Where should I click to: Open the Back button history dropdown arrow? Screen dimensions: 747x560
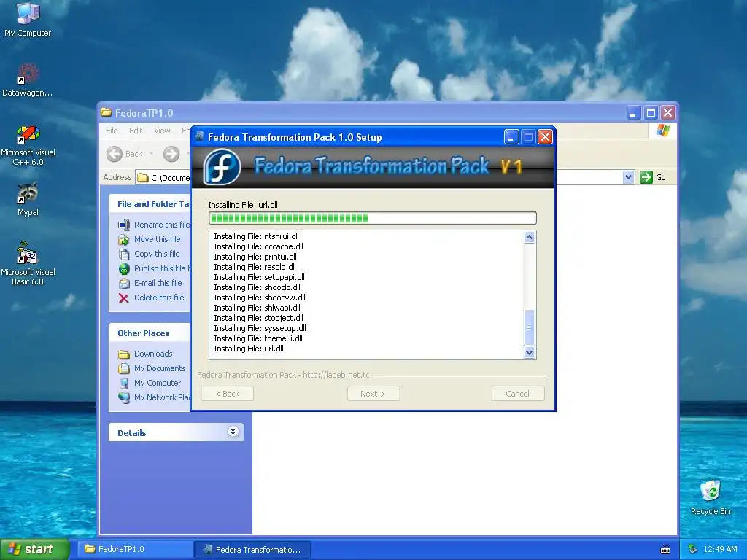152,154
